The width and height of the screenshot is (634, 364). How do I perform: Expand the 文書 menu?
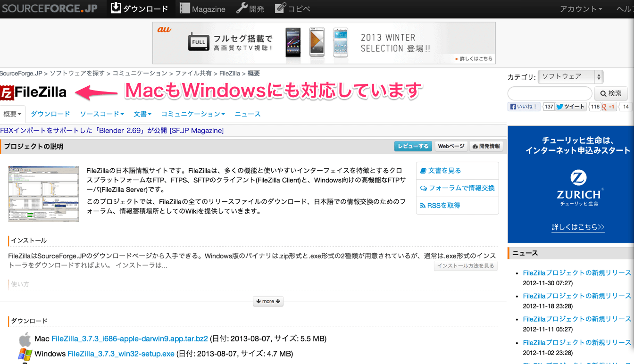tap(142, 114)
